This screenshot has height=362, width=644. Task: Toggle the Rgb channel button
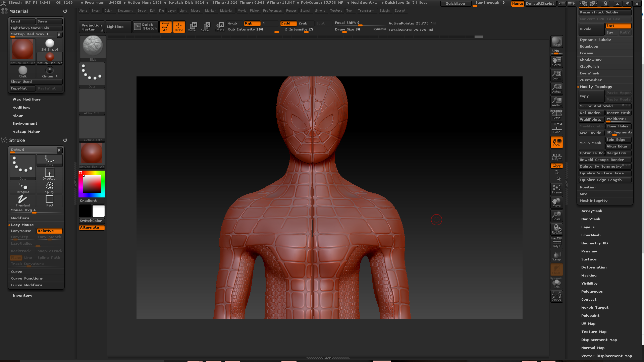[x=252, y=23]
